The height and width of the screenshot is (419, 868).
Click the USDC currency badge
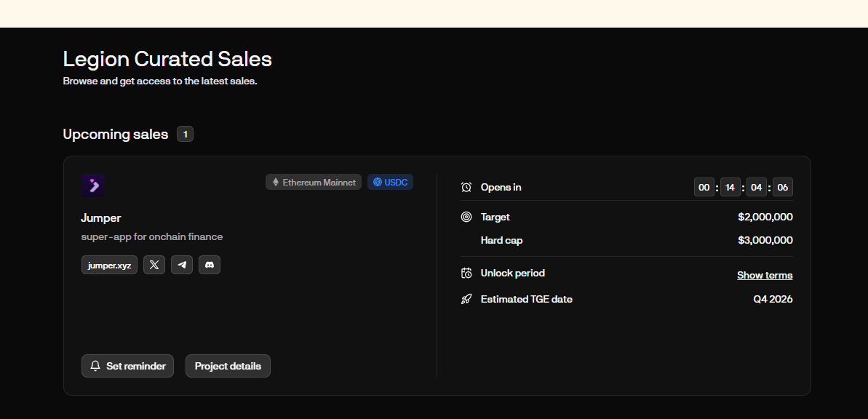pos(390,182)
